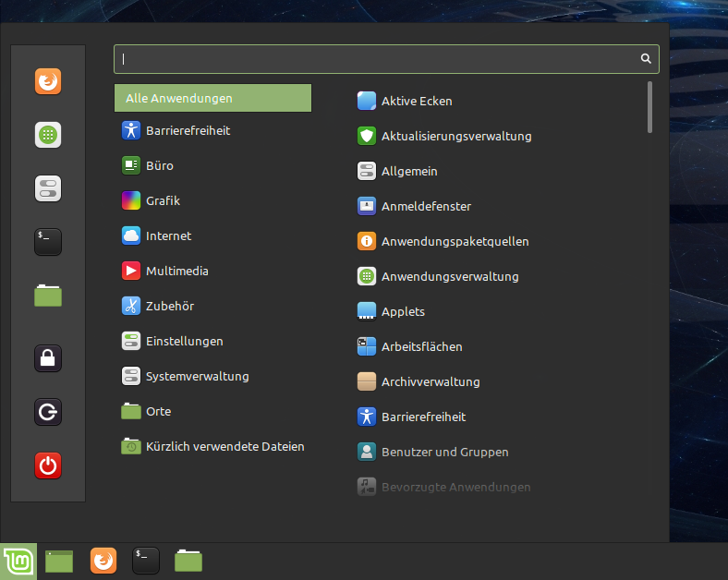
Task: Open System Settings toggle icon in favorites sidebar
Action: coord(48,188)
